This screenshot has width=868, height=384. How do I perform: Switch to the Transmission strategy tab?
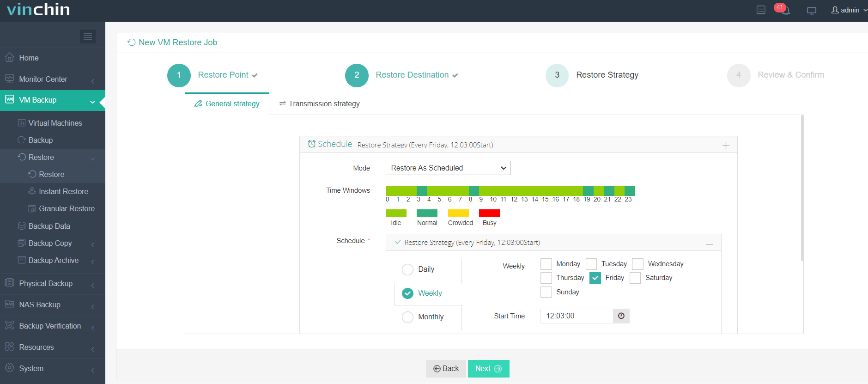click(320, 104)
